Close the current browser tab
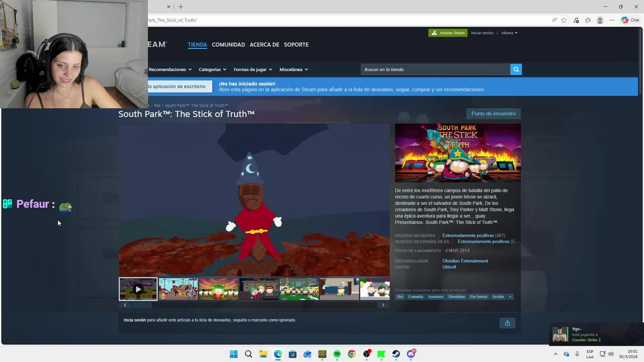This screenshot has width=644, height=362. point(169,7)
